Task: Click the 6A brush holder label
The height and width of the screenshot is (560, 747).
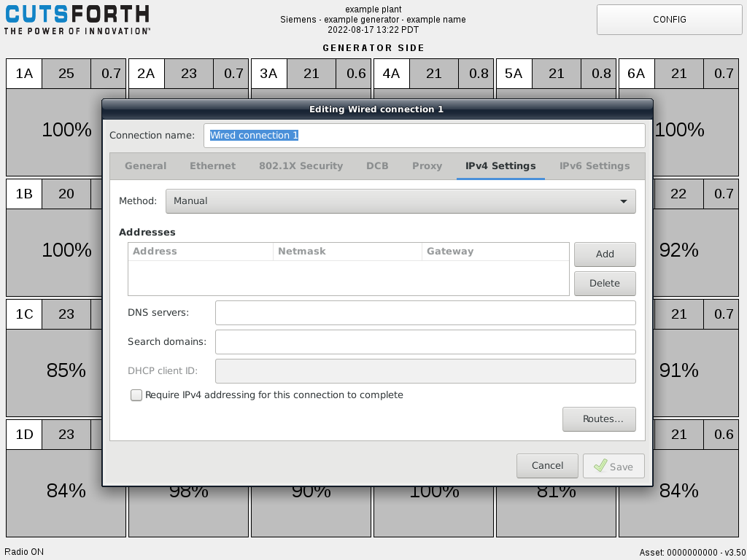Action: pos(636,74)
